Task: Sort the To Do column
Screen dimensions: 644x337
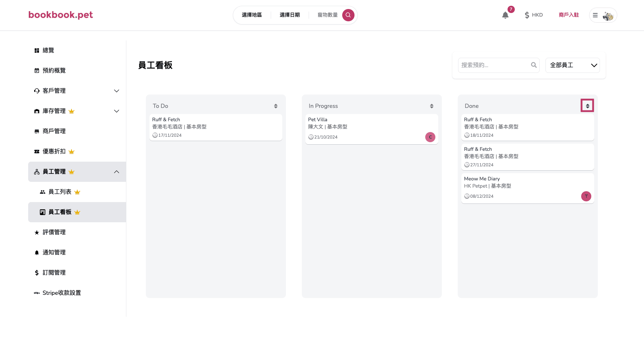Action: point(276,106)
